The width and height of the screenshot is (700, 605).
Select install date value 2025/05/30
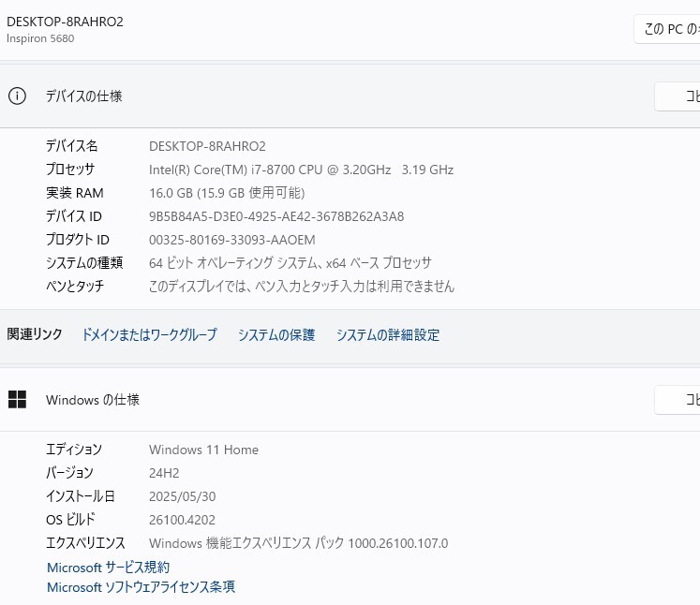(182, 496)
